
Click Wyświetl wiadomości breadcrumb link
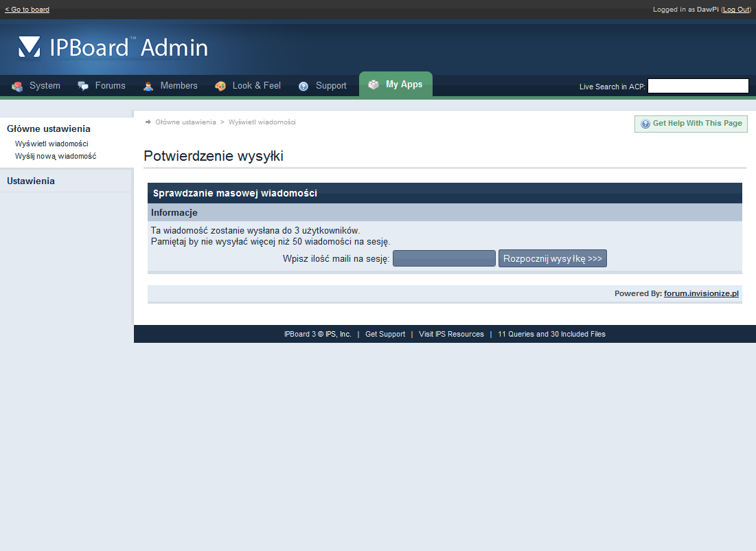click(x=262, y=122)
